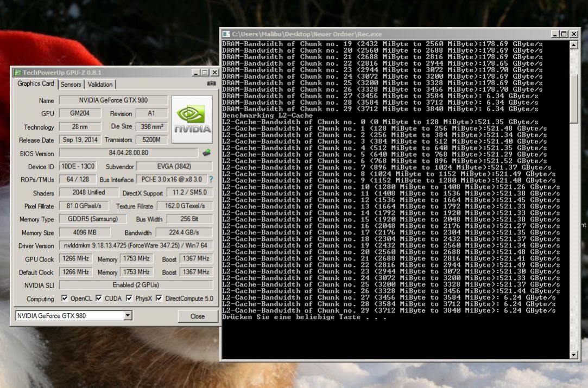Click the BIOS Version field 84.04.28.00.80
The width and height of the screenshot is (588, 388).
coord(129,153)
